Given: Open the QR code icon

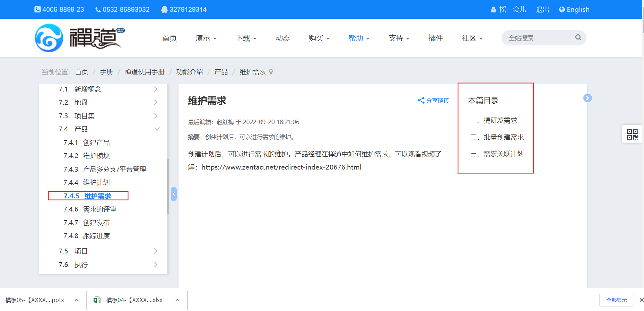Looking at the screenshot, I should point(632,134).
